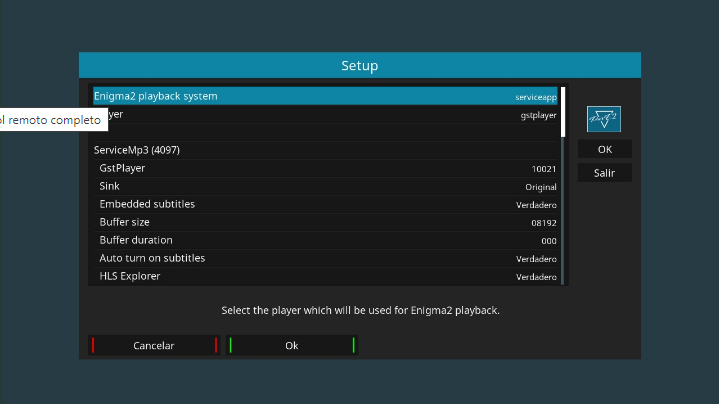Click the Salir button
Screen dimensions: 719x404
point(604,173)
